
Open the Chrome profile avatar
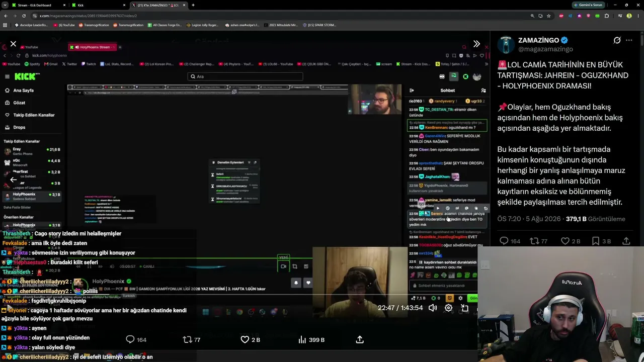pyautogui.click(x=629, y=16)
